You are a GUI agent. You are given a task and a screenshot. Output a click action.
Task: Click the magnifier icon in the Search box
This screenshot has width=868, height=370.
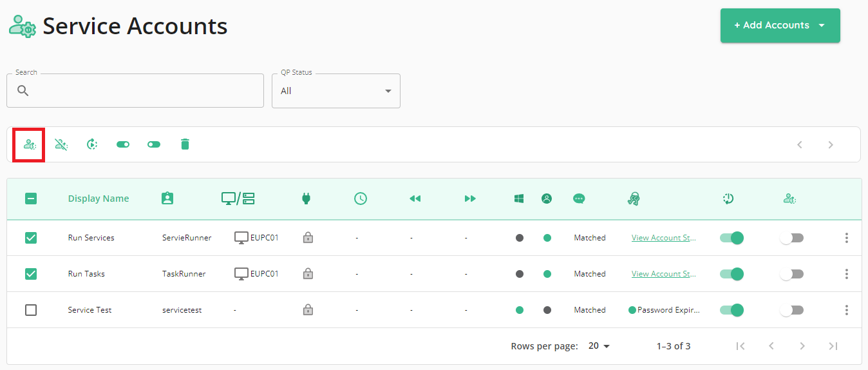click(23, 90)
